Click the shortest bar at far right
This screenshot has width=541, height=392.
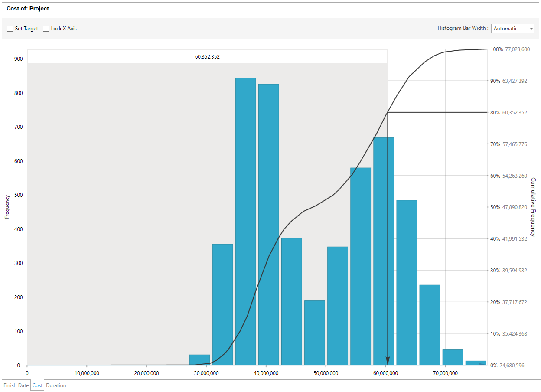coord(476,363)
